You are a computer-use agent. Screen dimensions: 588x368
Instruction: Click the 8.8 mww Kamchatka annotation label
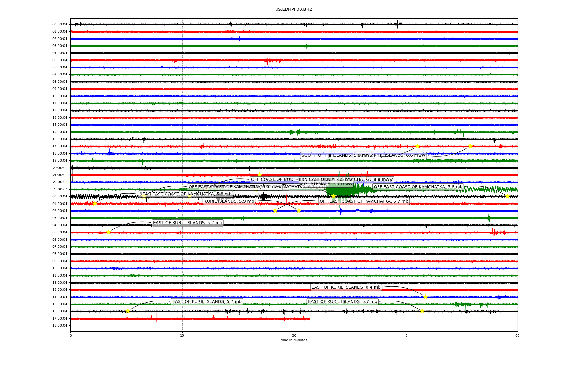click(x=374, y=180)
